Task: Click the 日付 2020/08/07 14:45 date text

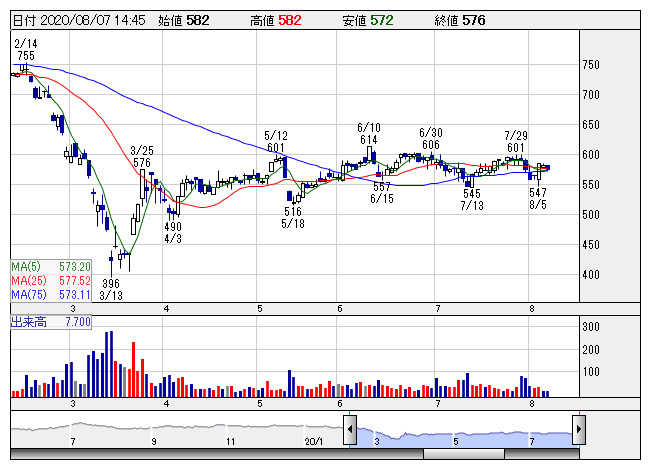Action: tap(79, 20)
